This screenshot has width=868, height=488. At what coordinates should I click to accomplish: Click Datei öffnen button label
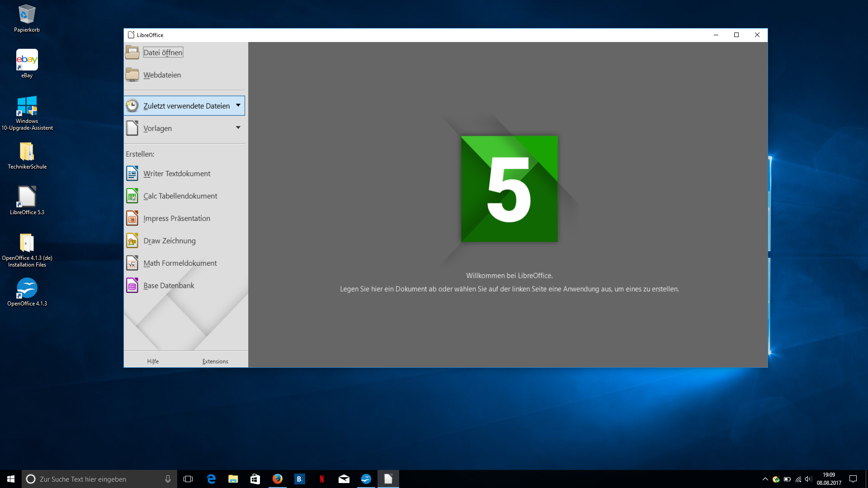163,52
